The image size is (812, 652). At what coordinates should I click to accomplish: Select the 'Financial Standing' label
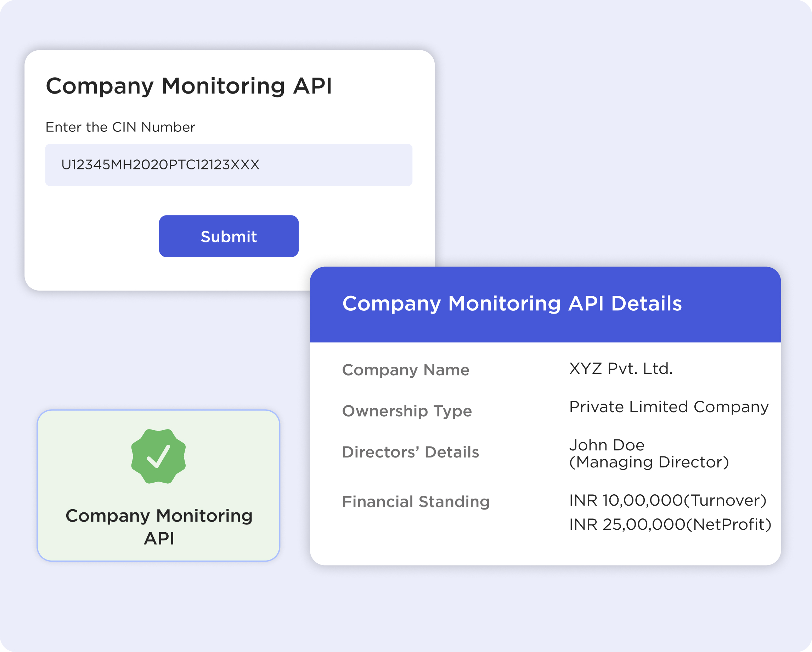coord(416,502)
